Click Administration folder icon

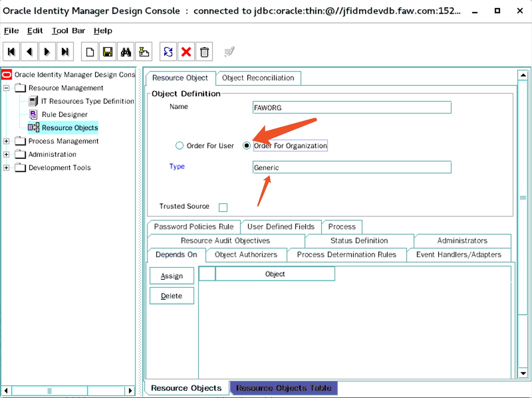point(20,154)
